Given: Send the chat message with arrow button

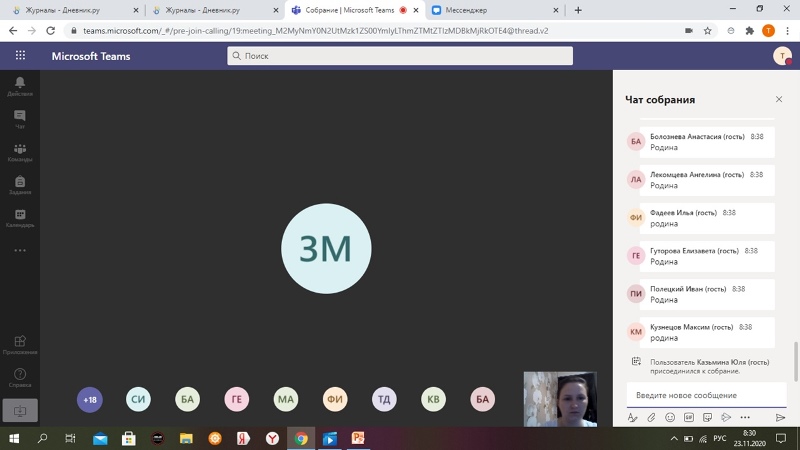Looking at the screenshot, I should [780, 417].
